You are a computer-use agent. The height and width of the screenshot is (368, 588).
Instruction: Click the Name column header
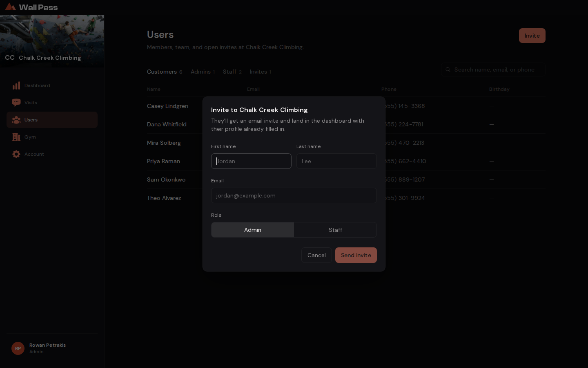[x=154, y=89]
